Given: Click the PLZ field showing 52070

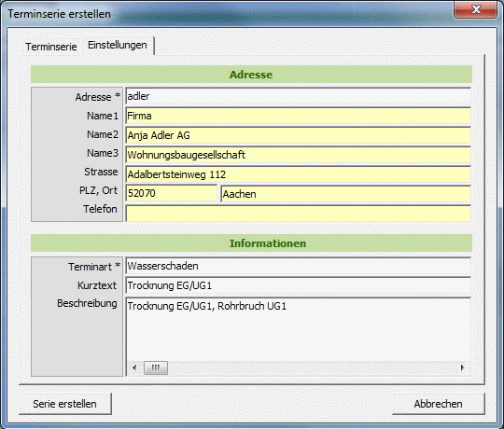Looking at the screenshot, I should [x=172, y=193].
